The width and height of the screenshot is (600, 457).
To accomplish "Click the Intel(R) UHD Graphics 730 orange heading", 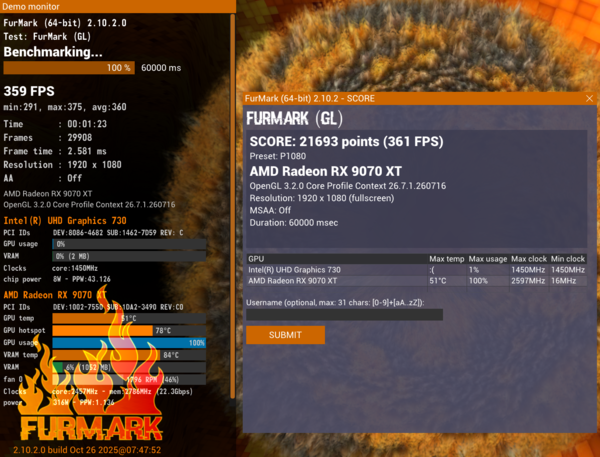I will [65, 221].
